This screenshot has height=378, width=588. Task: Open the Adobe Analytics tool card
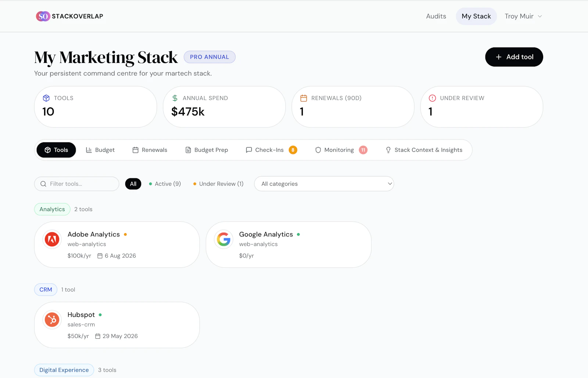pos(117,245)
